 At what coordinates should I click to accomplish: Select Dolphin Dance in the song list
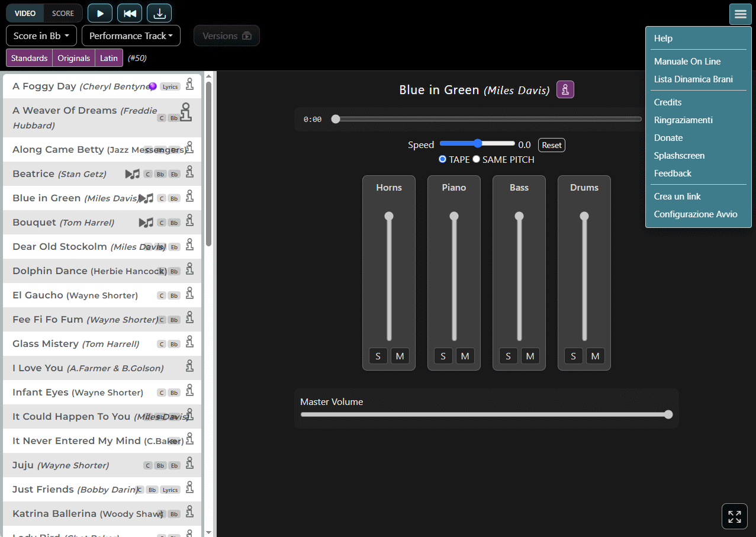click(102, 271)
